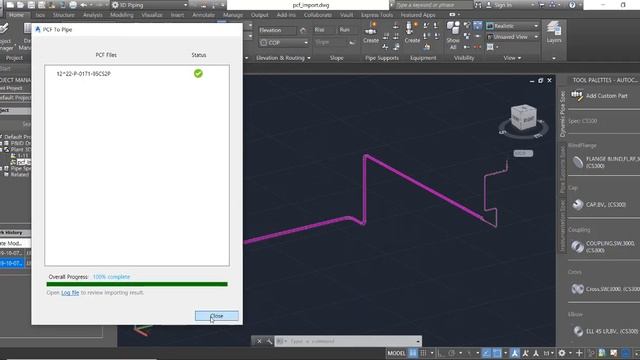Screen dimensions: 640x360
Task: Click the ViewCube in the drawing area
Action: [x=524, y=118]
